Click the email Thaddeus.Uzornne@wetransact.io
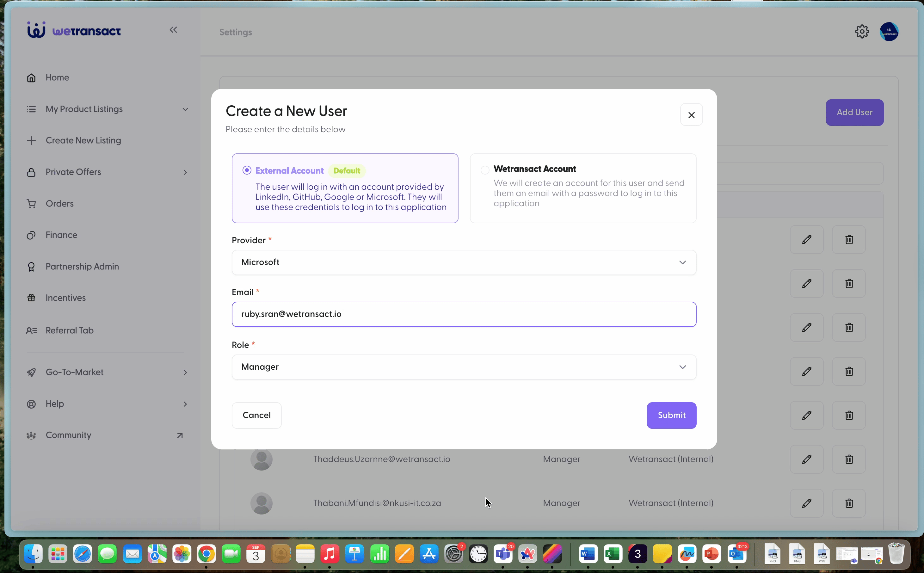The image size is (924, 573). 381,459
